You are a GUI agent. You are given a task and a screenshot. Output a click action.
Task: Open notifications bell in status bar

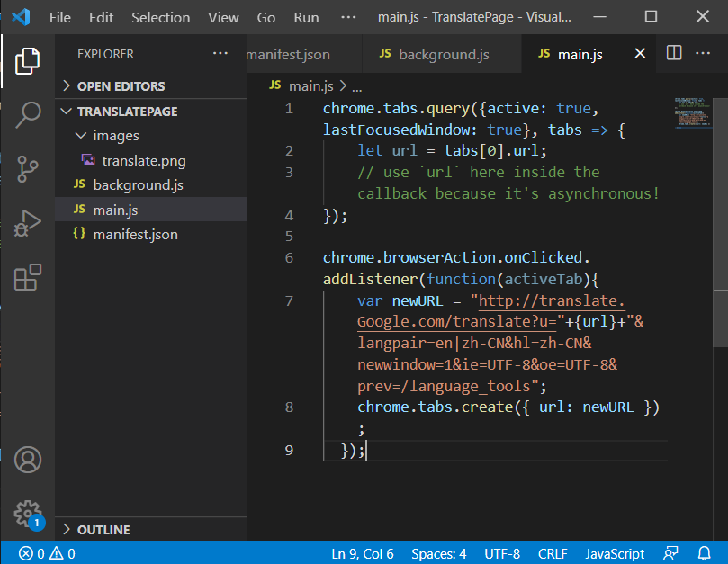(704, 553)
